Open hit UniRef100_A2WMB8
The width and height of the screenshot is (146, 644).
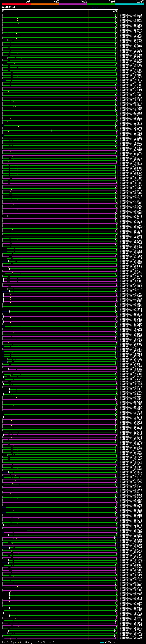[x=131, y=342]
